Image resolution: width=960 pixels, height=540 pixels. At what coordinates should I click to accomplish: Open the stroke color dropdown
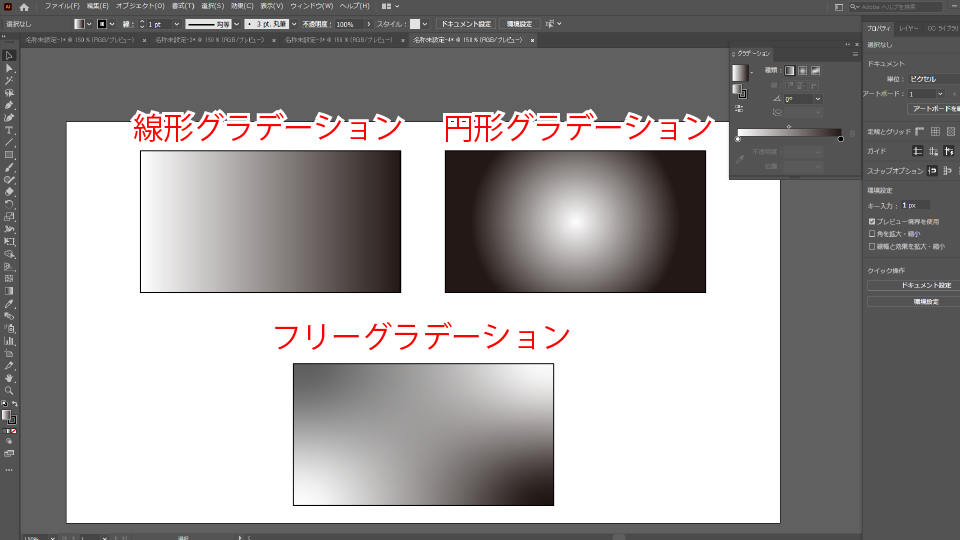click(111, 24)
